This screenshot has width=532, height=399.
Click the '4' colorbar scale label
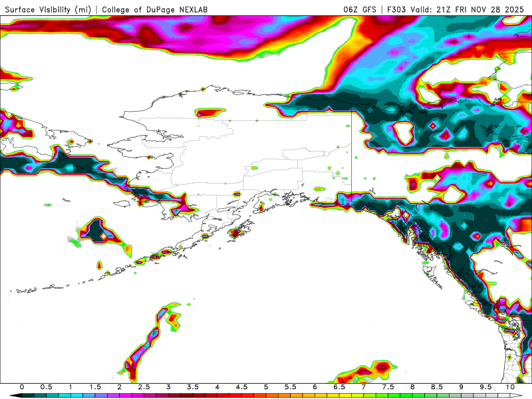(217, 387)
